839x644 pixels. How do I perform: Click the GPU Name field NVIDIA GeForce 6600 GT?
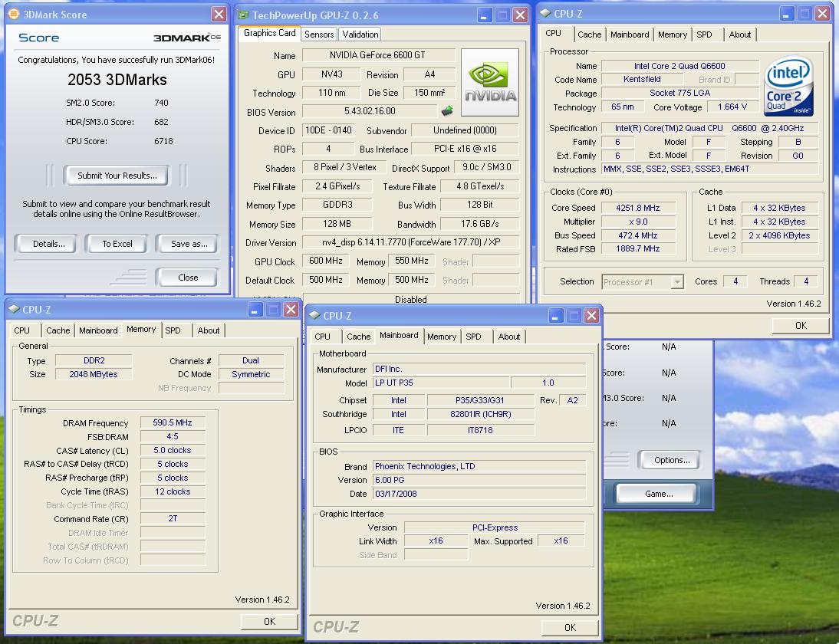[379, 55]
